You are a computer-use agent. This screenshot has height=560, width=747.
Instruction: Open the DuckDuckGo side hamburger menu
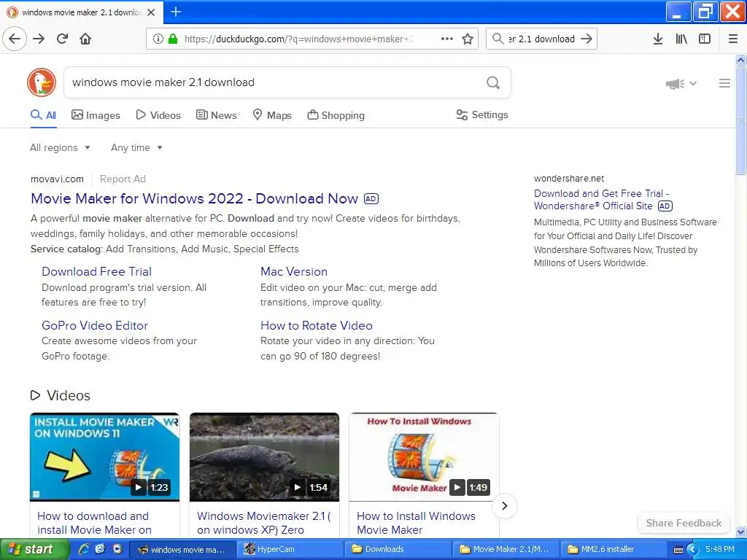724,83
